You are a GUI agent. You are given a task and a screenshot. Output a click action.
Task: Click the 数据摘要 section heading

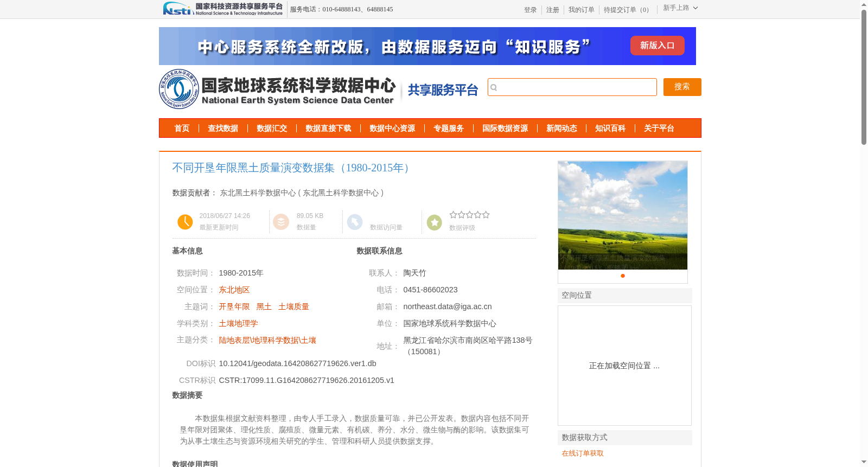pyautogui.click(x=187, y=395)
